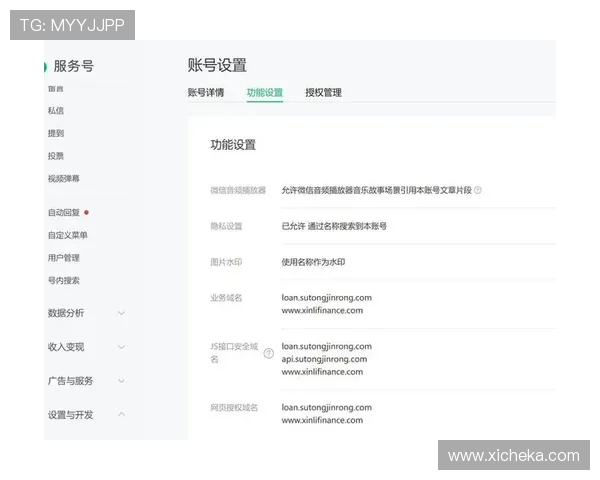Collapse the 设置与开发 sidebar section chevron
The width and height of the screenshot is (600, 480).
pyautogui.click(x=121, y=414)
